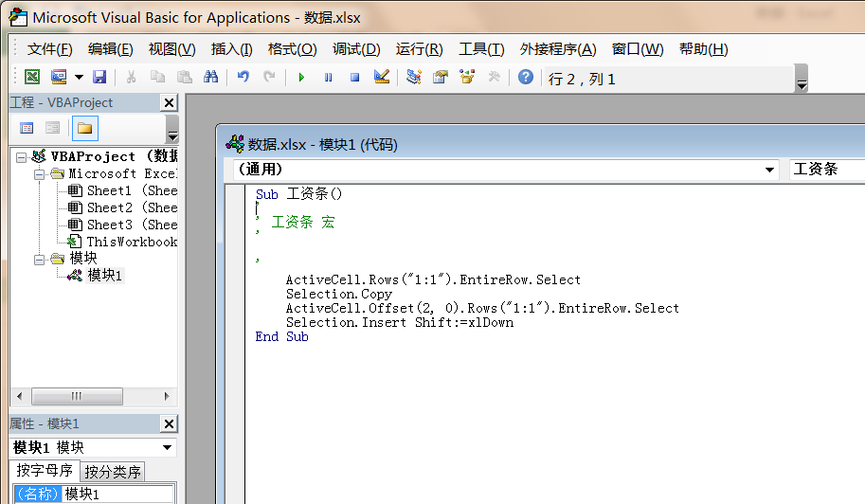Click the View Code icon in project panel
865x504 pixels.
pyautogui.click(x=27, y=129)
